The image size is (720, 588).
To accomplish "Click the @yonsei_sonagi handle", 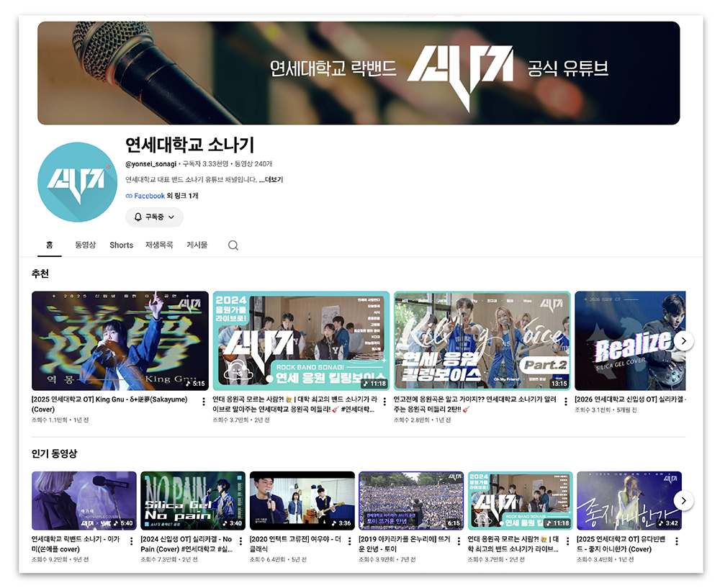I will coord(151,164).
